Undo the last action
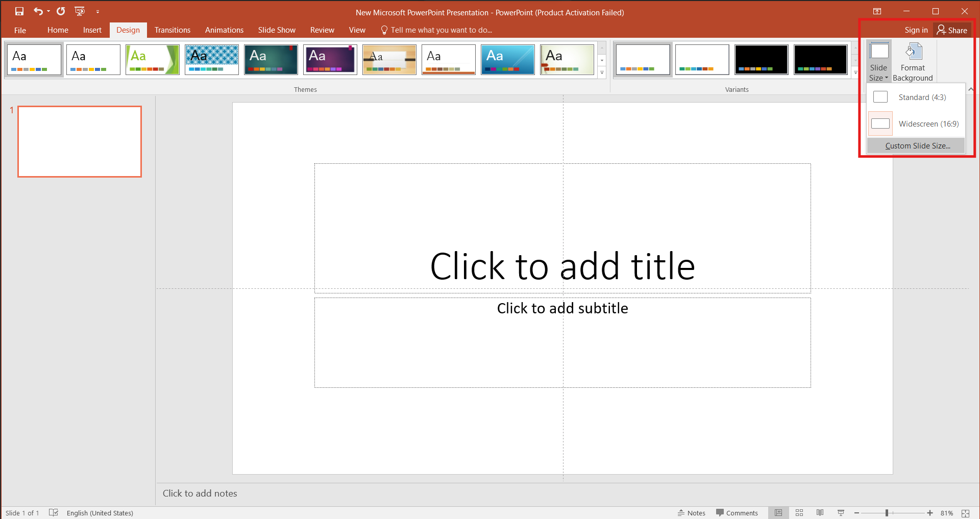This screenshot has height=519, width=980. tap(38, 11)
